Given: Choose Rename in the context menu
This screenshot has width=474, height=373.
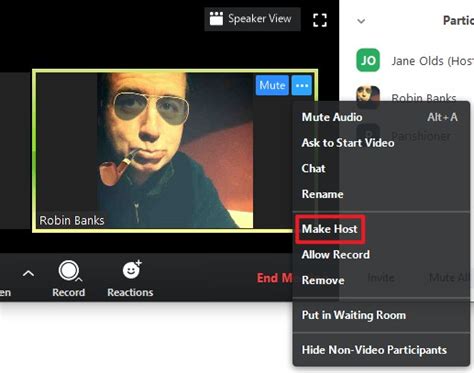Looking at the screenshot, I should click(381, 194).
